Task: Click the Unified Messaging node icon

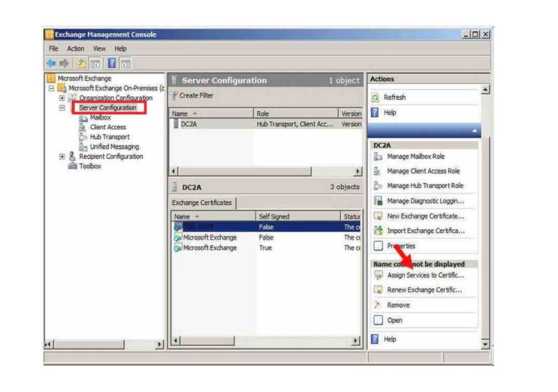Action: [x=83, y=147]
